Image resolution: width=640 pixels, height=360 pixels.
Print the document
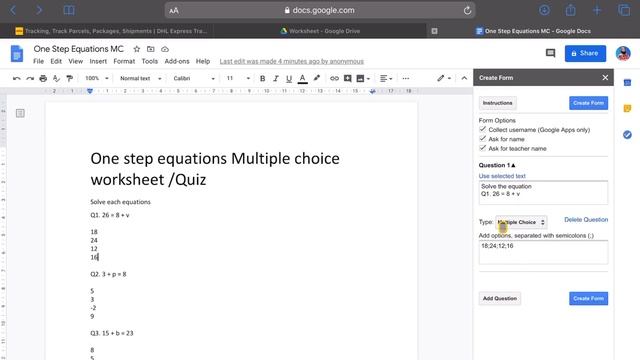[43, 78]
